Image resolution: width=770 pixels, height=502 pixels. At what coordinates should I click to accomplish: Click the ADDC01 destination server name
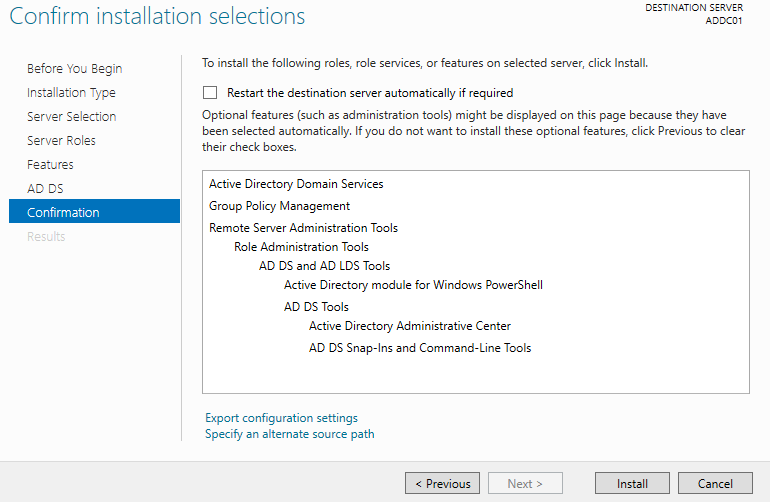click(724, 21)
